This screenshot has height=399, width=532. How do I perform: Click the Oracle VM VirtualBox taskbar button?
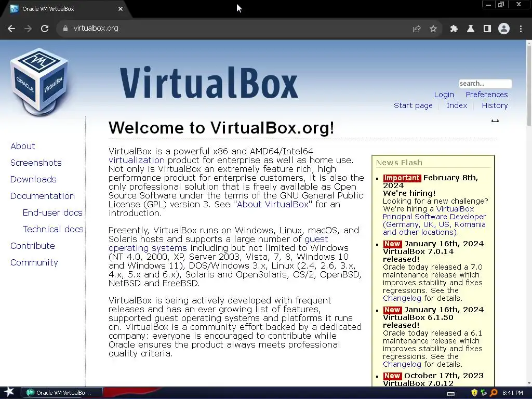pos(61,393)
